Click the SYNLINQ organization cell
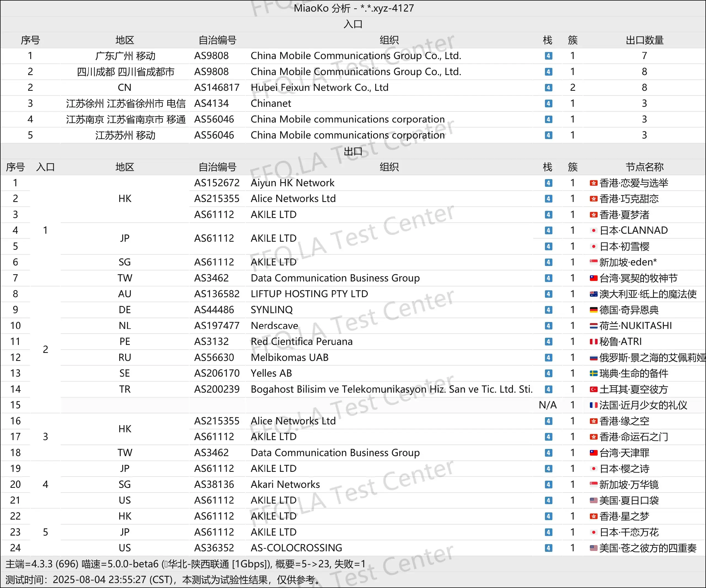The height and width of the screenshot is (588, 706). [x=272, y=310]
